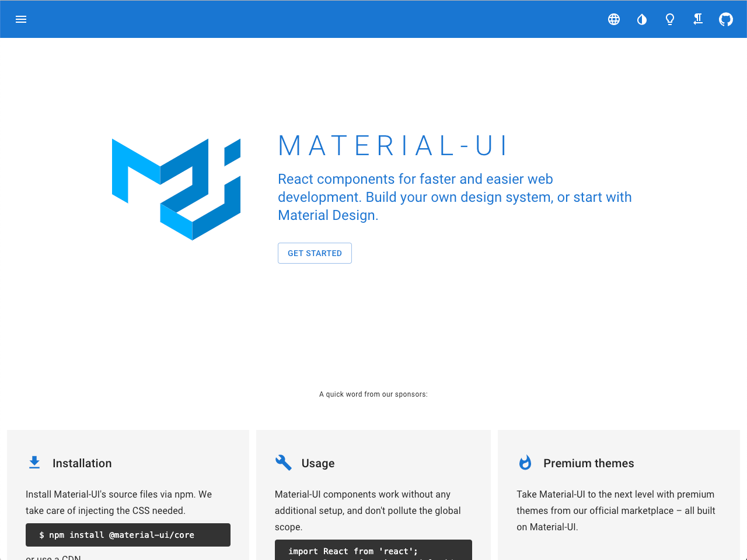The height and width of the screenshot is (560, 747).
Task: Click the MATERIAL-UI heading
Action: [x=393, y=146]
